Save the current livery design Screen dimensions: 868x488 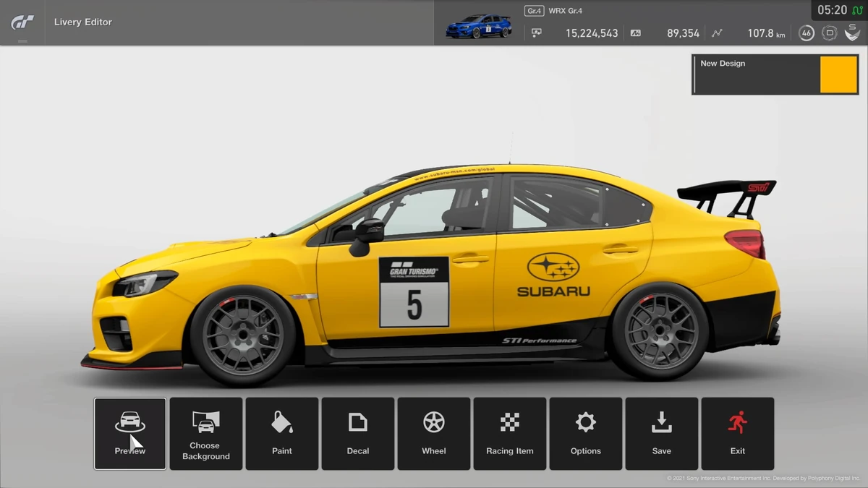(662, 433)
